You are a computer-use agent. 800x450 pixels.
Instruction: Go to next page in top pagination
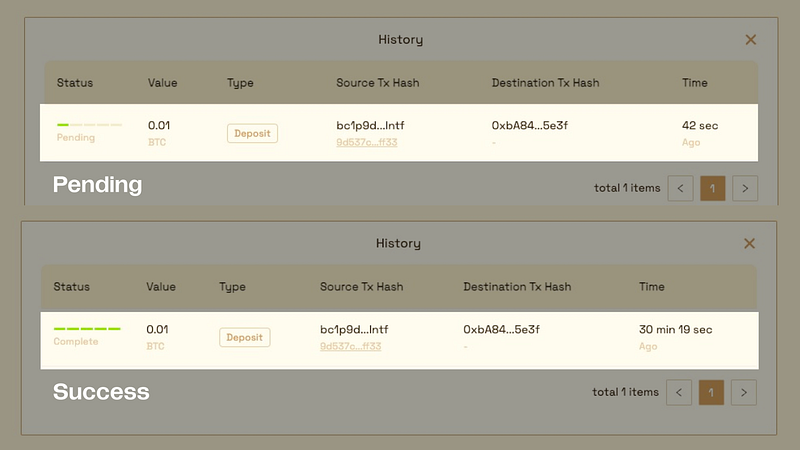[745, 188]
